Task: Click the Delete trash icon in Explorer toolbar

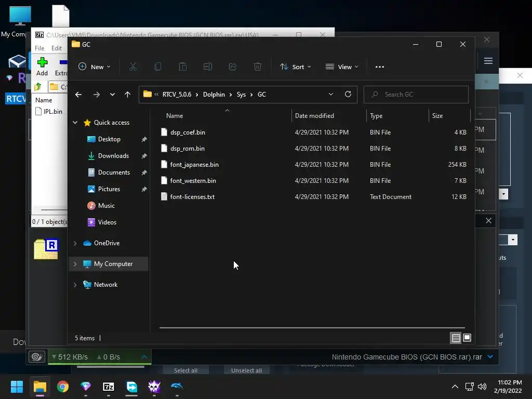Action: [x=258, y=66]
